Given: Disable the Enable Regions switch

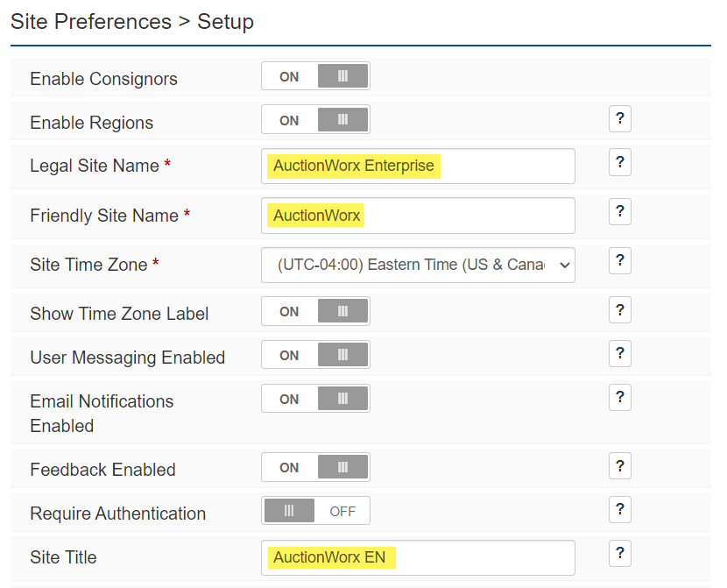Looking at the screenshot, I should pos(315,119).
